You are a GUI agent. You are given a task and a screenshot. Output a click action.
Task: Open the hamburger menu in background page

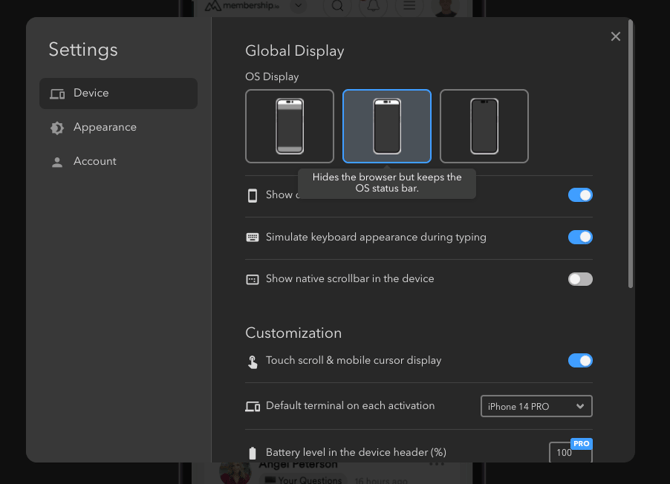(409, 6)
